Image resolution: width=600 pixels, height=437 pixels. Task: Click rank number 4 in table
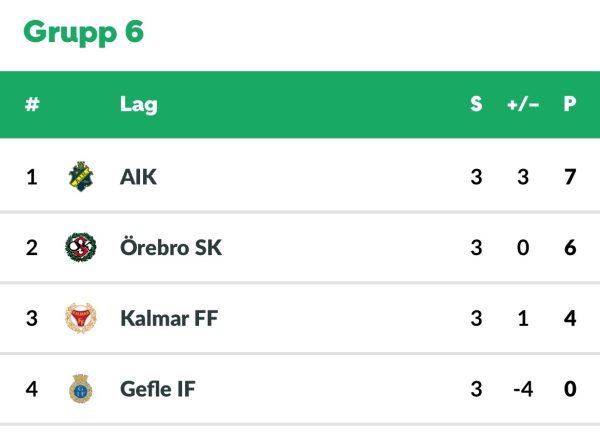coord(32,389)
